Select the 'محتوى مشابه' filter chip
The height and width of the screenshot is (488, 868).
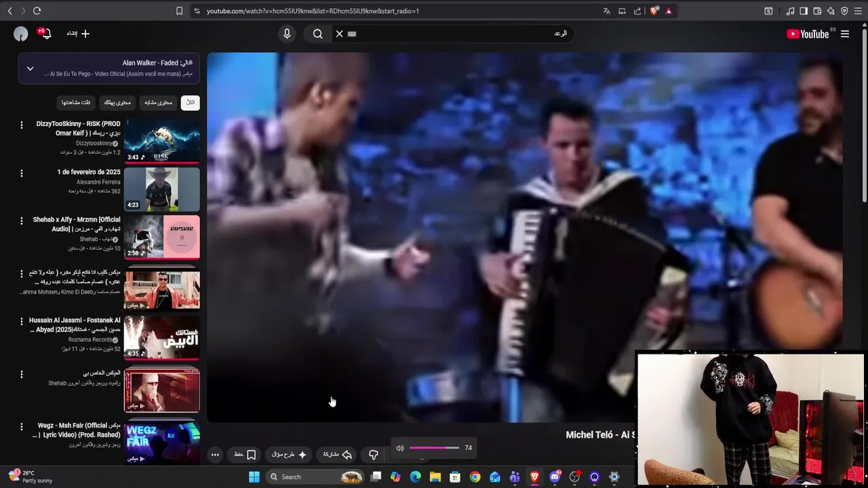(158, 102)
